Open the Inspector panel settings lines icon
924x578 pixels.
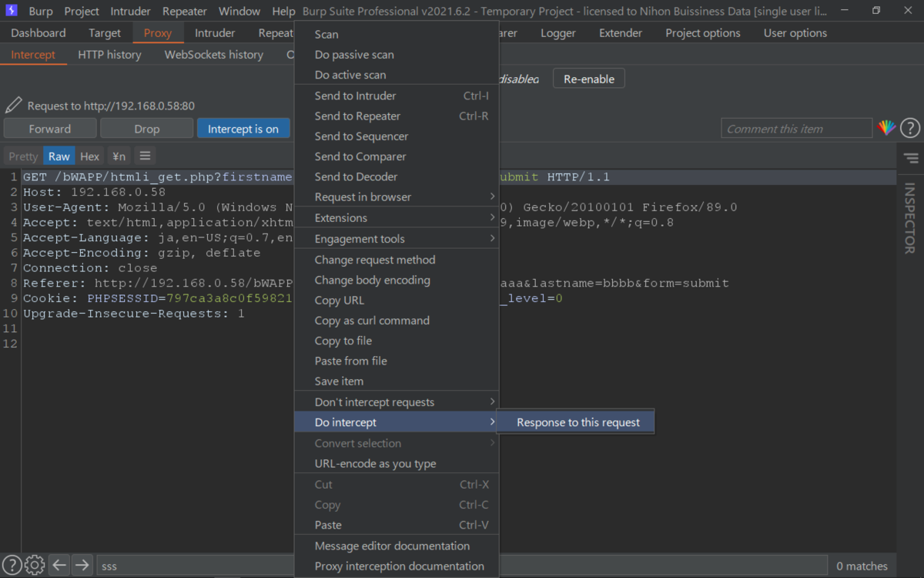coord(911,158)
